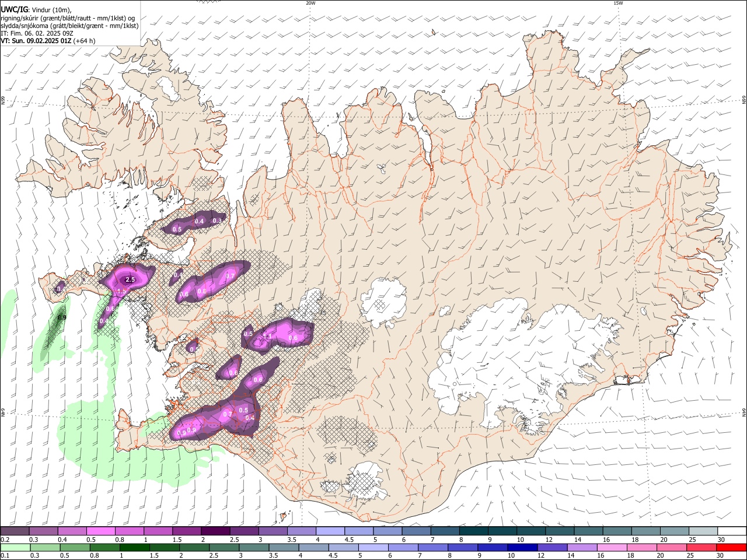Click the 2.5 snowfall value on the map
This screenshot has height=560, width=747.
click(x=130, y=280)
